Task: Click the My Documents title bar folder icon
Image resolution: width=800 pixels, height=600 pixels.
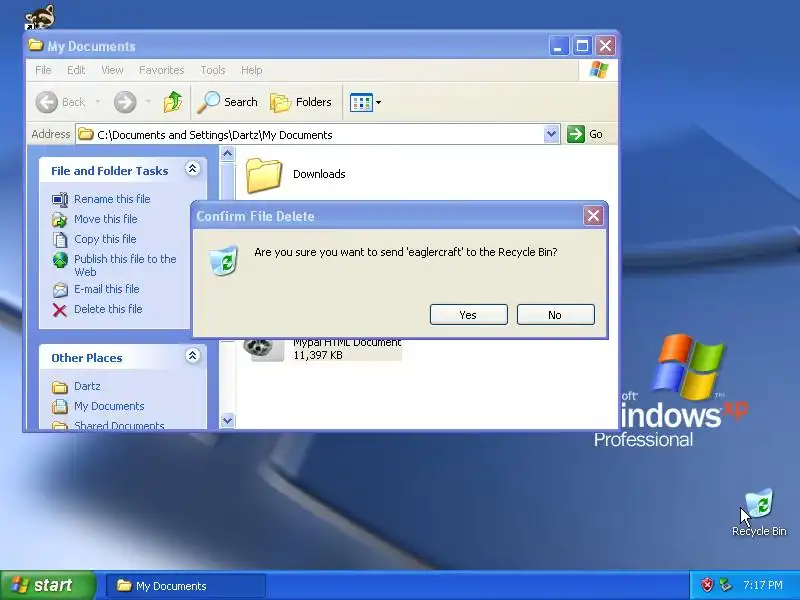Action: [x=36, y=45]
